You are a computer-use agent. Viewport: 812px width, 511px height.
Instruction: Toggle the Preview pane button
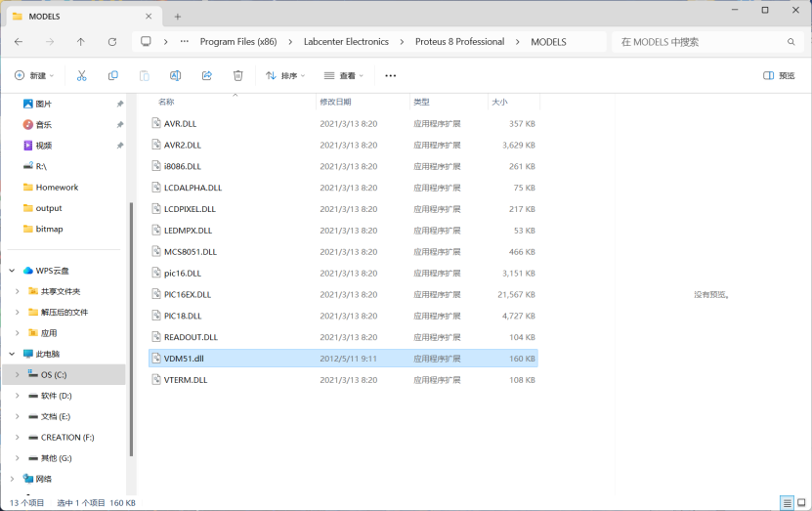point(779,75)
